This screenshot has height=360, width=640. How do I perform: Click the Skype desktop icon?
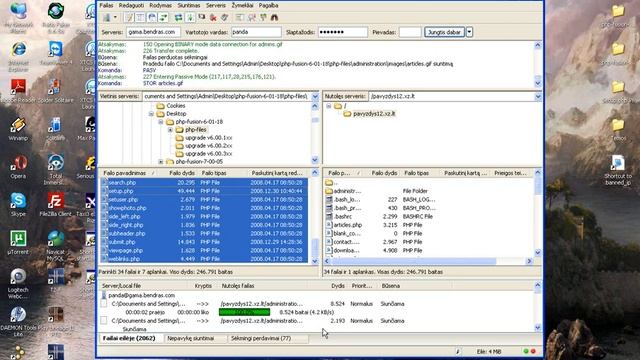[x=18, y=205]
